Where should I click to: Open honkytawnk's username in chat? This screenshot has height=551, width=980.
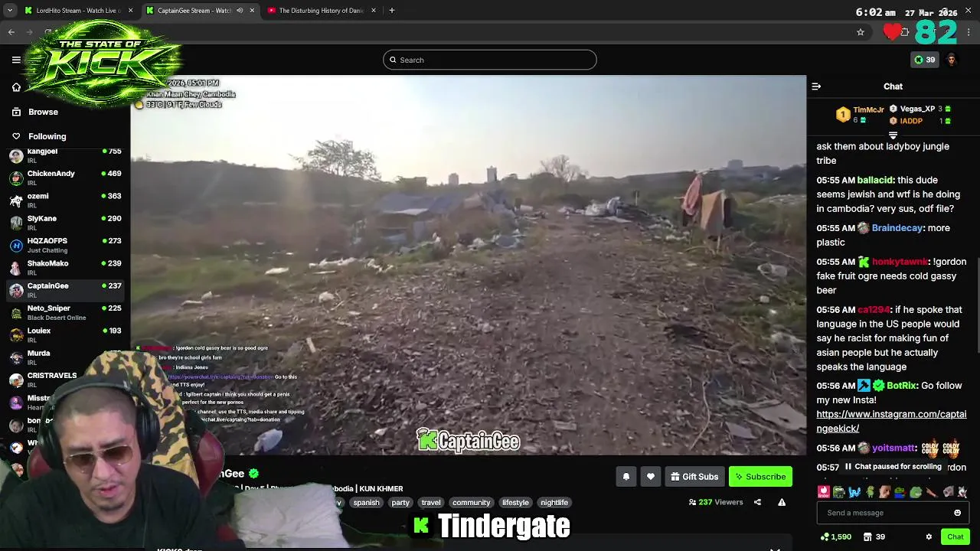point(900,262)
